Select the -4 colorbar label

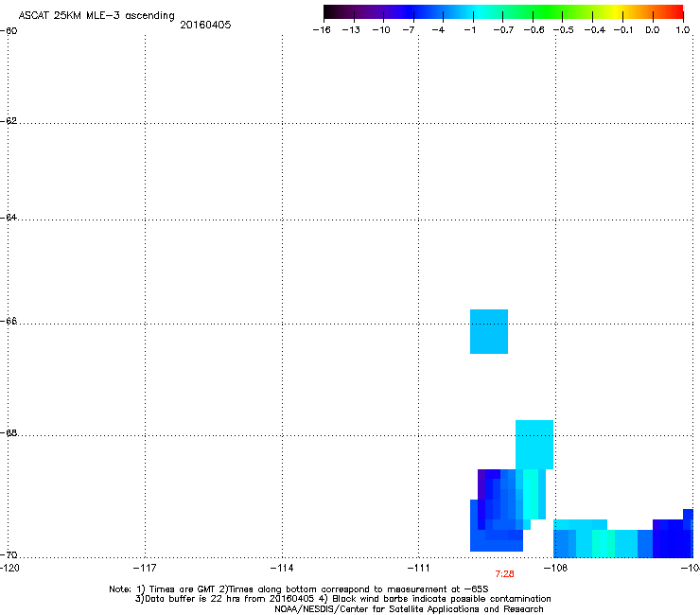coord(438,30)
